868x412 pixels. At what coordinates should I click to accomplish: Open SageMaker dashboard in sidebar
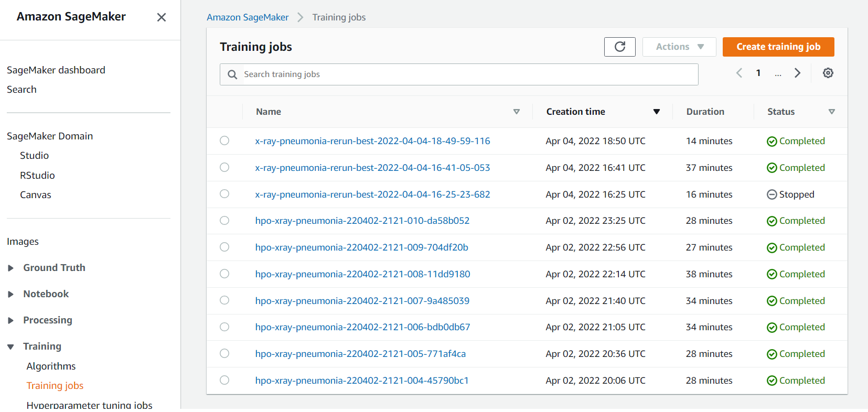tap(56, 70)
